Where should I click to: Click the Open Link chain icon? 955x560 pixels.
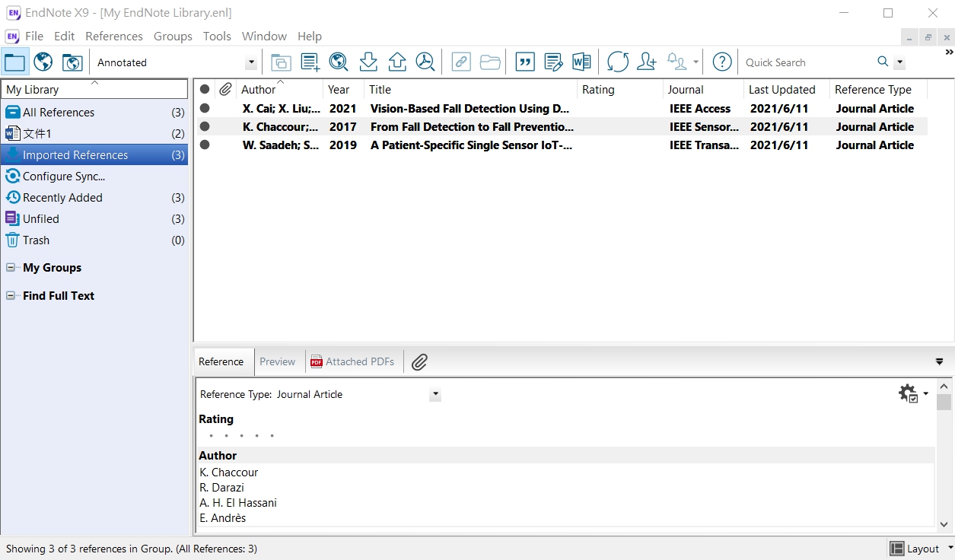click(461, 62)
